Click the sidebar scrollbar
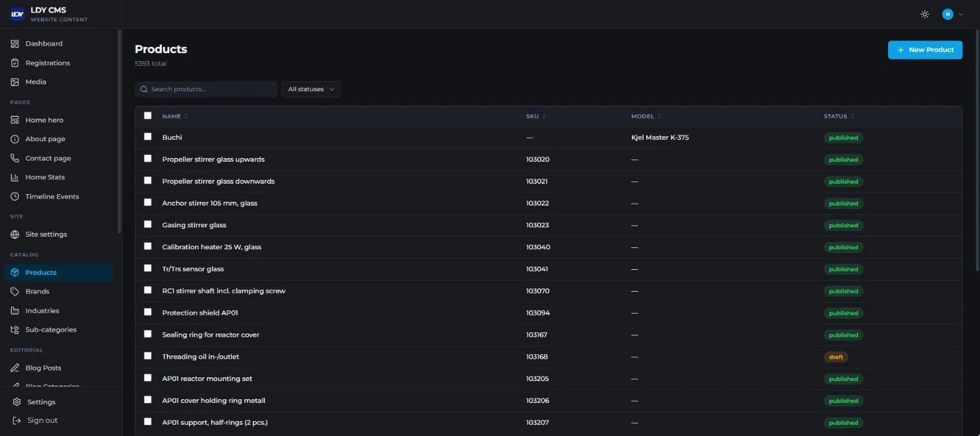The image size is (980, 436). 119,131
